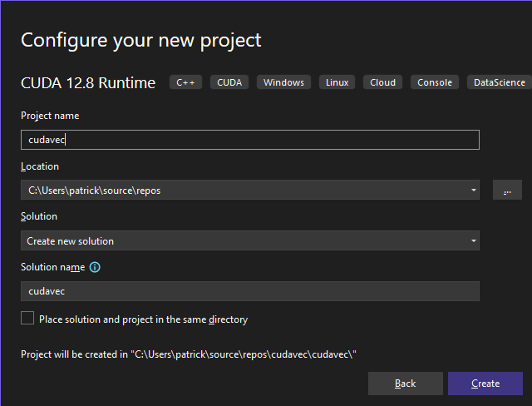Image resolution: width=532 pixels, height=406 pixels.
Task: Click the Solution name text field
Action: [x=250, y=291]
